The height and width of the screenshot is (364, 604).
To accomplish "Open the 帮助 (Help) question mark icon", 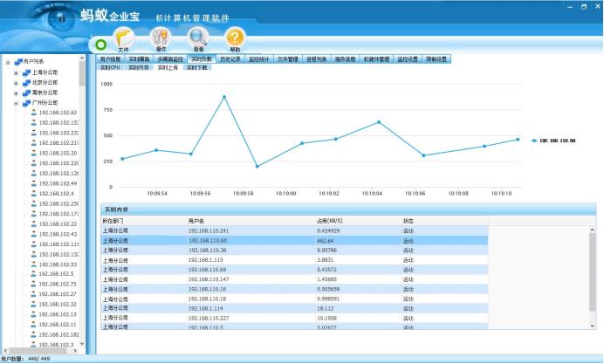I will click(x=235, y=38).
